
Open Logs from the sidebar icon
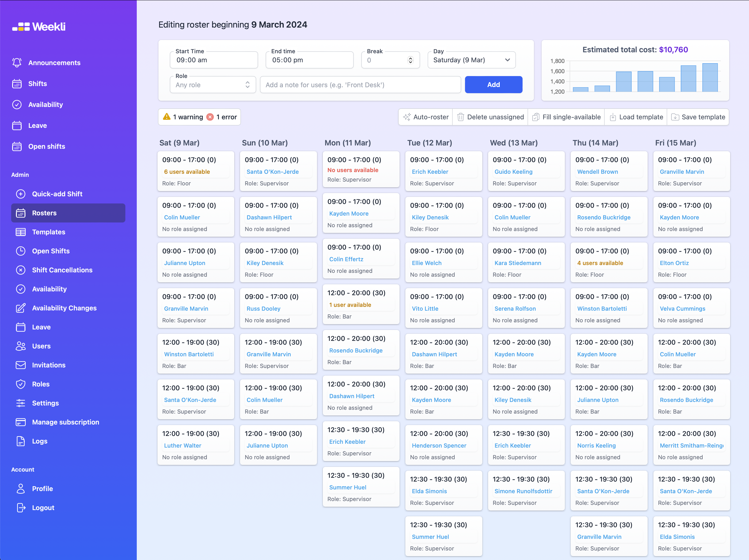point(21,441)
